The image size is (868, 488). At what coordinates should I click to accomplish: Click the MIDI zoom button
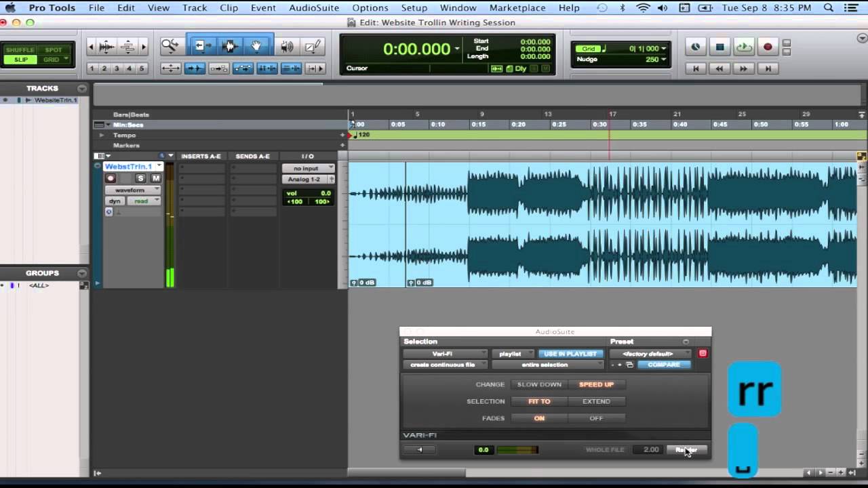click(127, 47)
